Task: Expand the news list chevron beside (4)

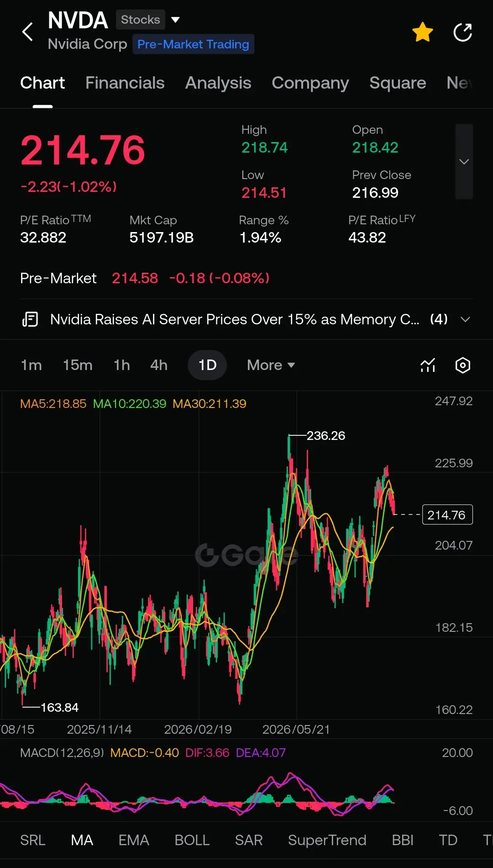Action: click(465, 319)
